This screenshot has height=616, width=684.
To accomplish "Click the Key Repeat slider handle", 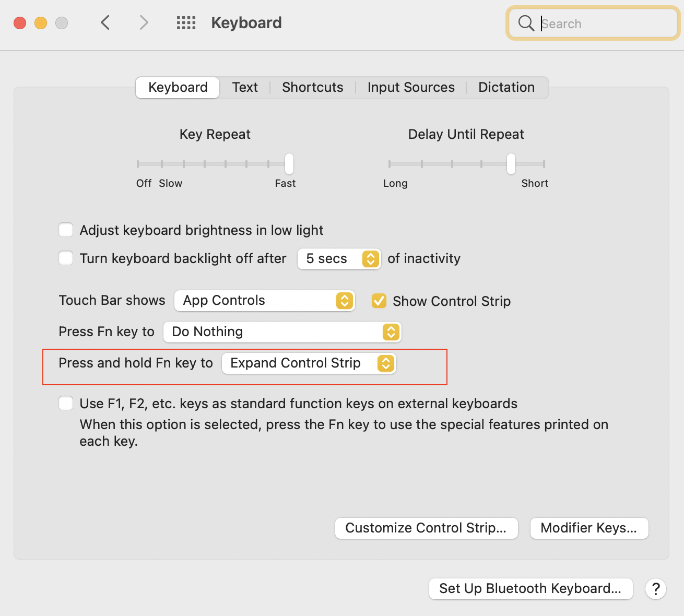I will pyautogui.click(x=289, y=163).
